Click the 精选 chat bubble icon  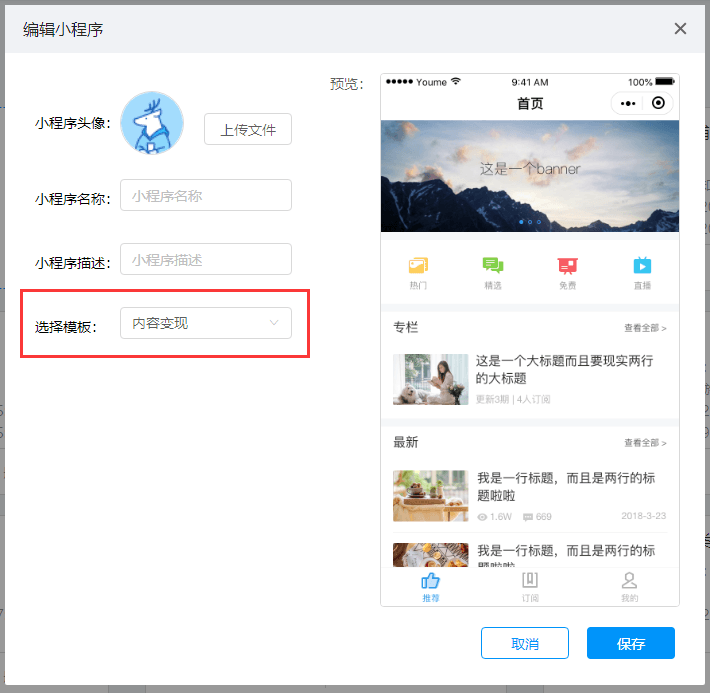(492, 265)
